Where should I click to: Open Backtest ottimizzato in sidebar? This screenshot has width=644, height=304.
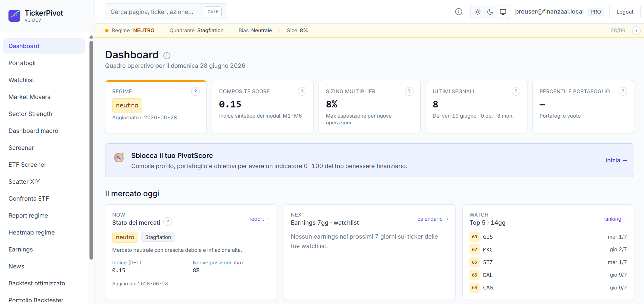coord(44,283)
